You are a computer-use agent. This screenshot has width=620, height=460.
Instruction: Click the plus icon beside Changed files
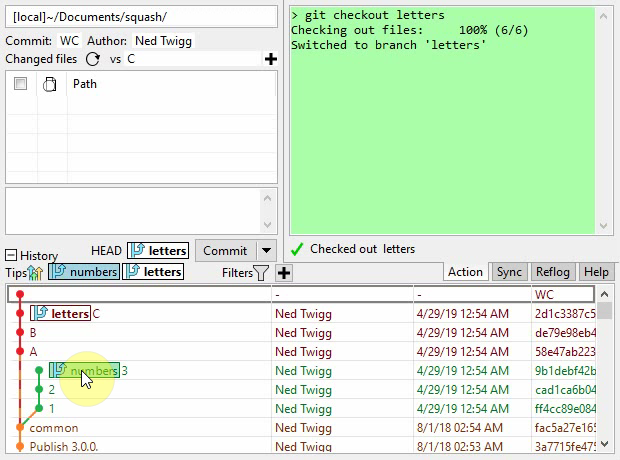(270, 59)
